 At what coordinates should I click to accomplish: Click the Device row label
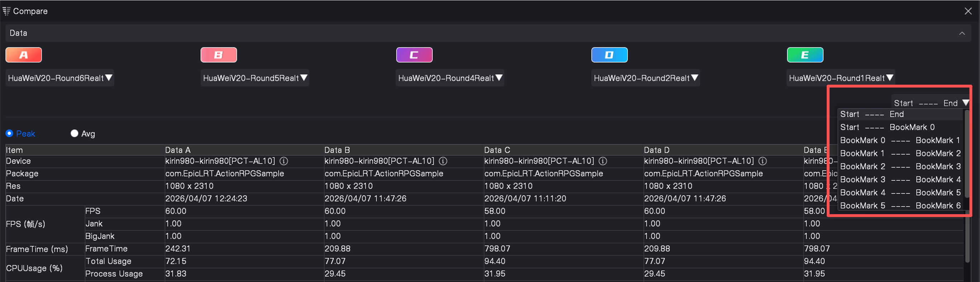tap(18, 161)
